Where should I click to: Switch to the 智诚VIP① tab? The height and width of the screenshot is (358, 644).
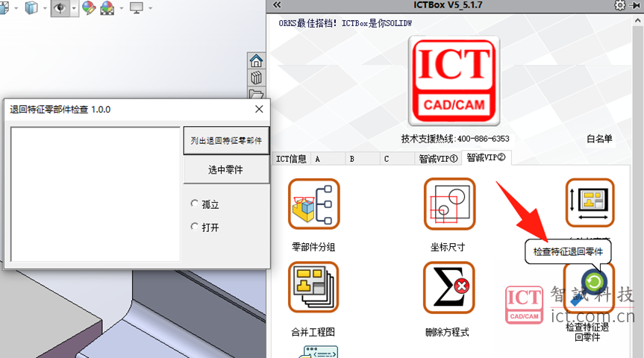pyautogui.click(x=437, y=159)
